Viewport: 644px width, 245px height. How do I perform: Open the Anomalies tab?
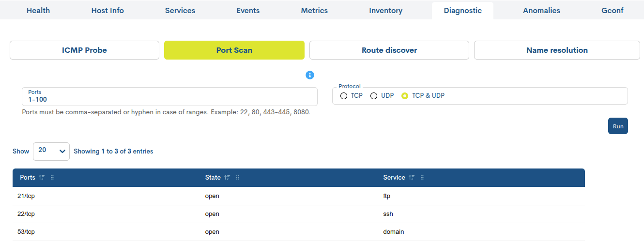pos(541,10)
